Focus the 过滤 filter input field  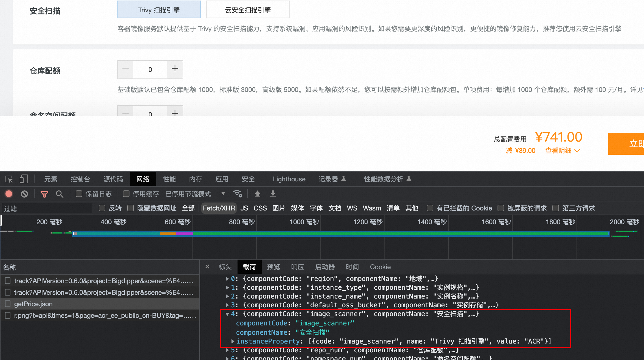click(47, 208)
